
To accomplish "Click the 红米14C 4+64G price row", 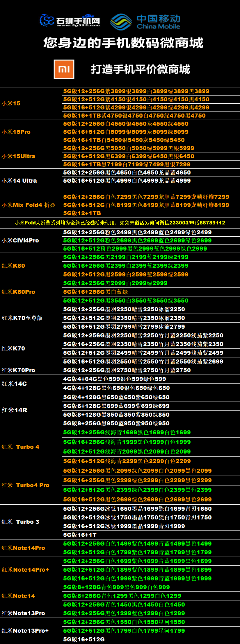I will (115, 379).
